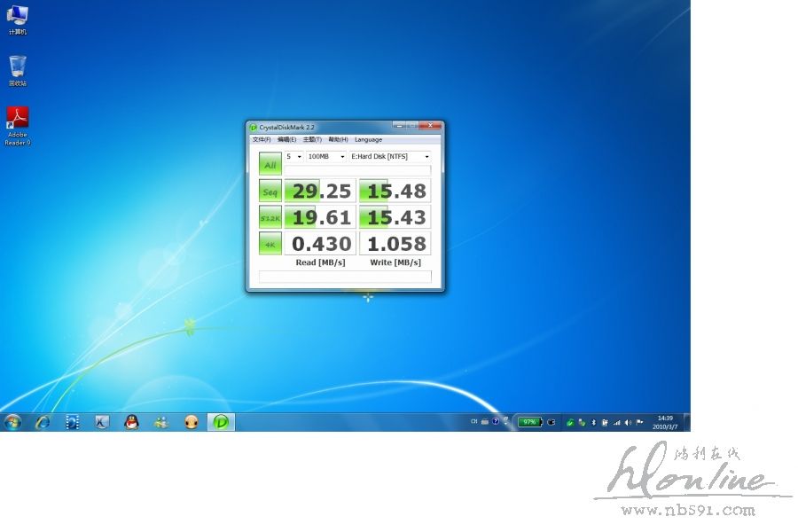Click the Show desktop button
The height and width of the screenshot is (532, 798).
[687, 422]
